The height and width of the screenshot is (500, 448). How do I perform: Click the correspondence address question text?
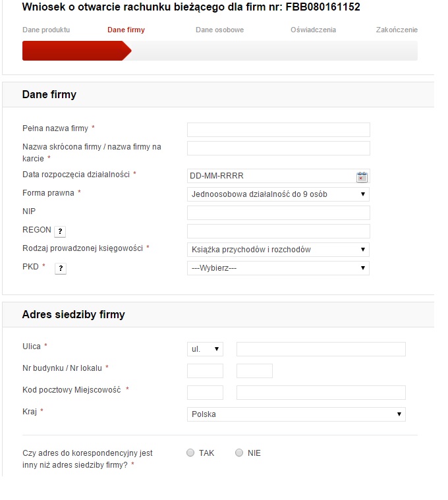point(88,459)
